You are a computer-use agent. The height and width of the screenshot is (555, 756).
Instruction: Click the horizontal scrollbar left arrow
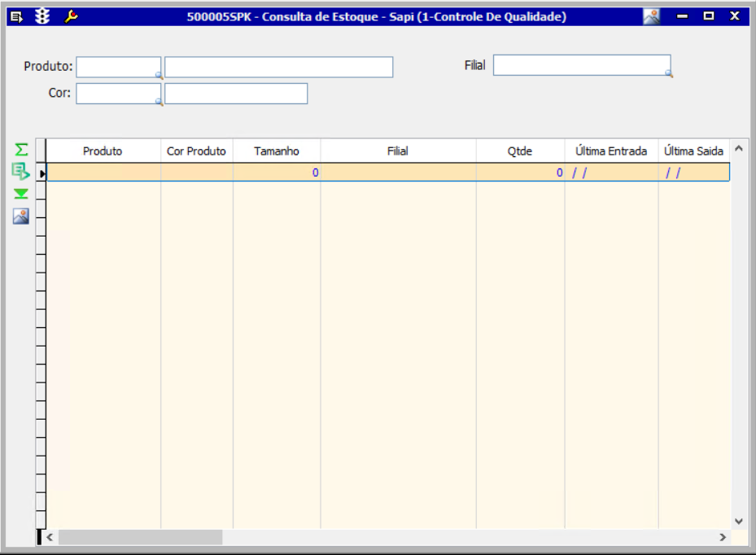click(50, 537)
